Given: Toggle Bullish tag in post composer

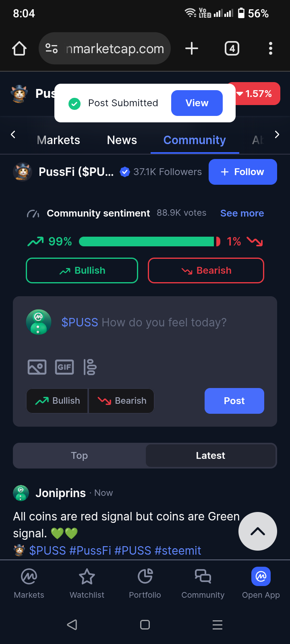Looking at the screenshot, I should coord(57,401).
